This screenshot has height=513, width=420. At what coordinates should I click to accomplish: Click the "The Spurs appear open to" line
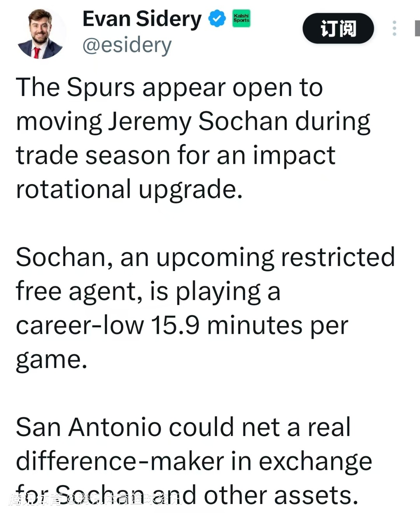coord(169,87)
